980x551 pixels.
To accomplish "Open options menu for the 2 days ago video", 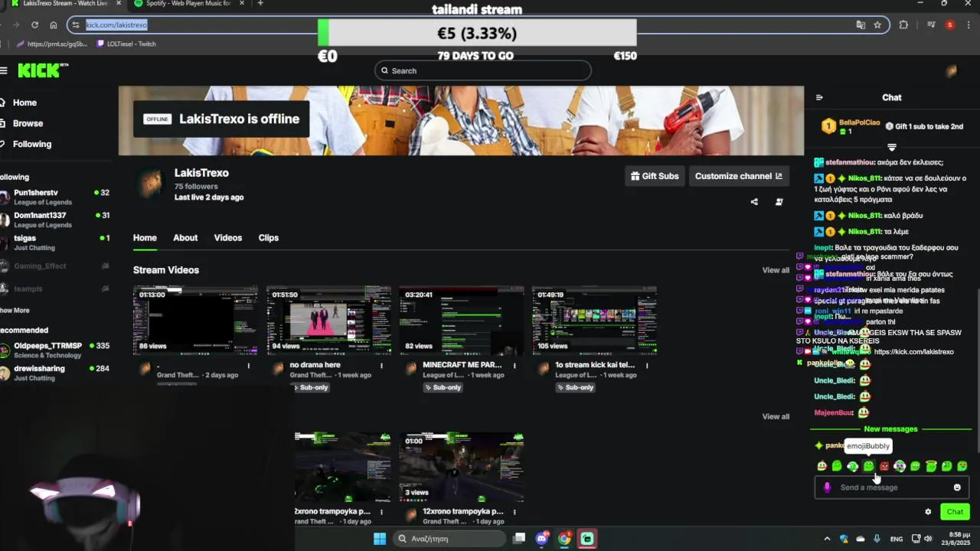I will pyautogui.click(x=248, y=365).
